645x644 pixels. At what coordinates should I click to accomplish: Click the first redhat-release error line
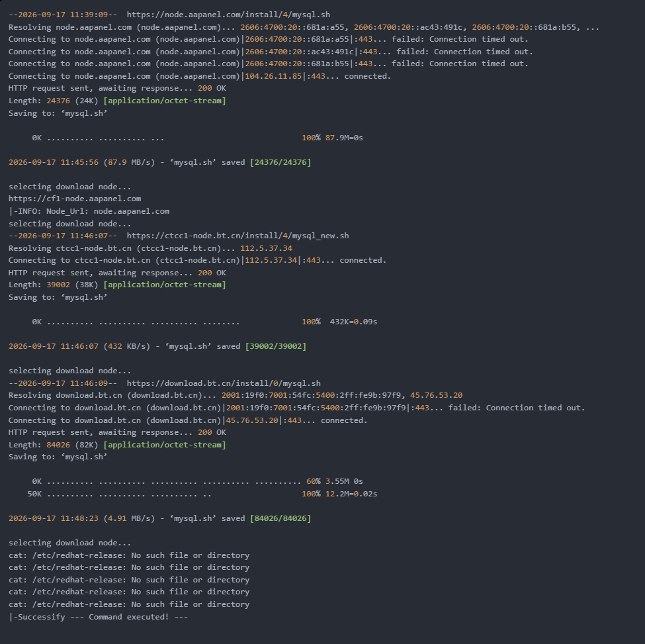(129, 555)
